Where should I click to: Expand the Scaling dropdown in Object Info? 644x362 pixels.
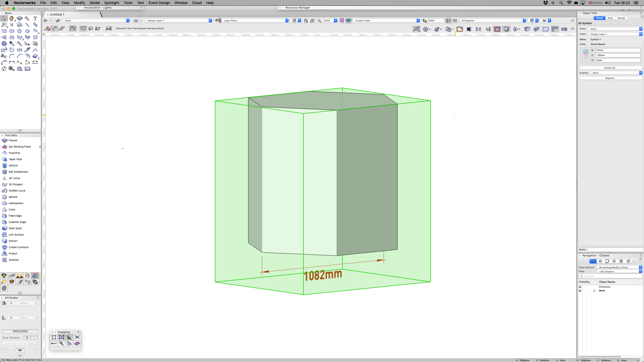[616, 73]
